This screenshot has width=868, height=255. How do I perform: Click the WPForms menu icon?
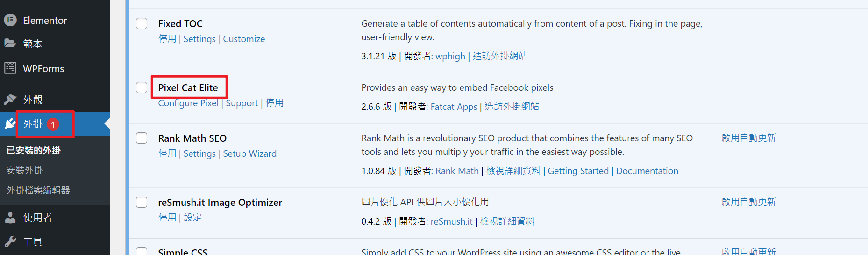[x=10, y=68]
